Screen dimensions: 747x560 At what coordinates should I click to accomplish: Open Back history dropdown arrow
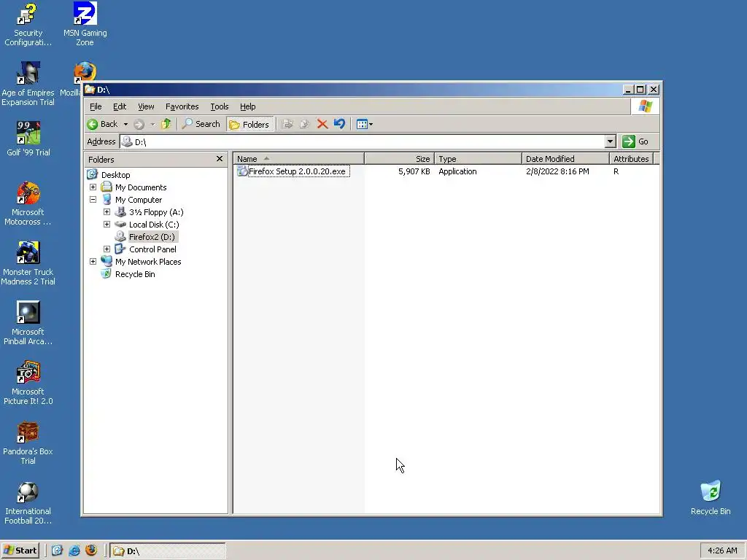tap(125, 124)
